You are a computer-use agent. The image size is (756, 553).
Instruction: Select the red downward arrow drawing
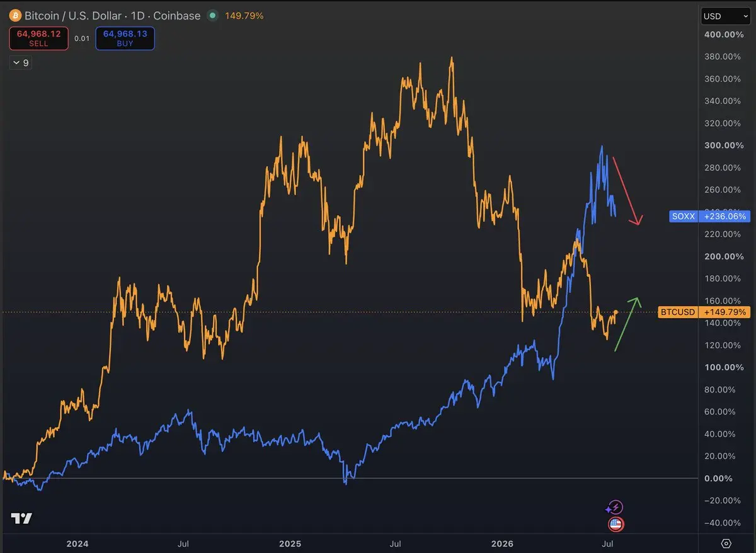pos(627,190)
